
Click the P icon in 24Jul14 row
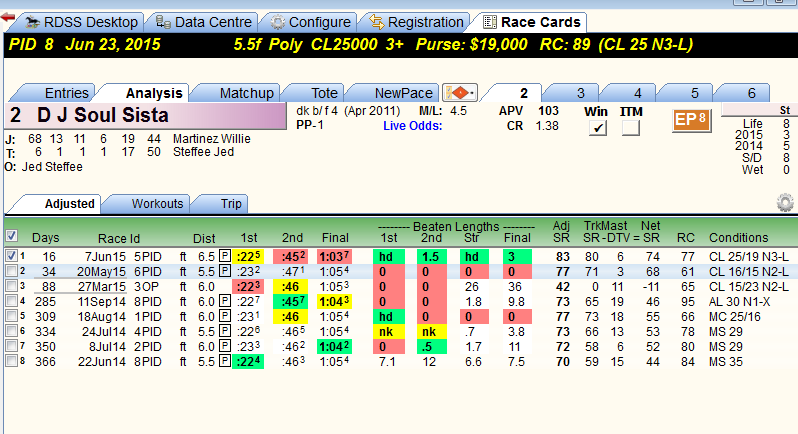tap(224, 332)
